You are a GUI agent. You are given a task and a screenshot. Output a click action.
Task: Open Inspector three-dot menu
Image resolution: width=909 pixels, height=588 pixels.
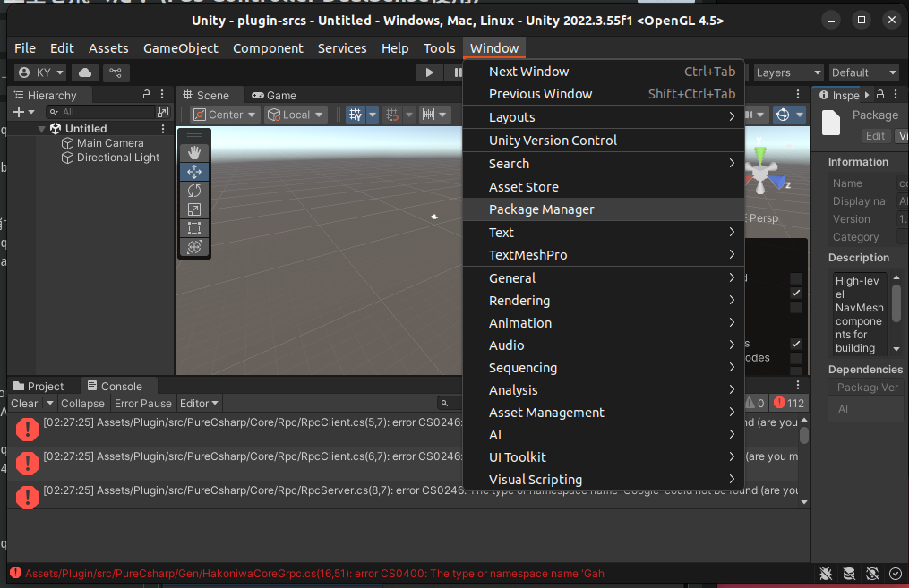(x=896, y=95)
